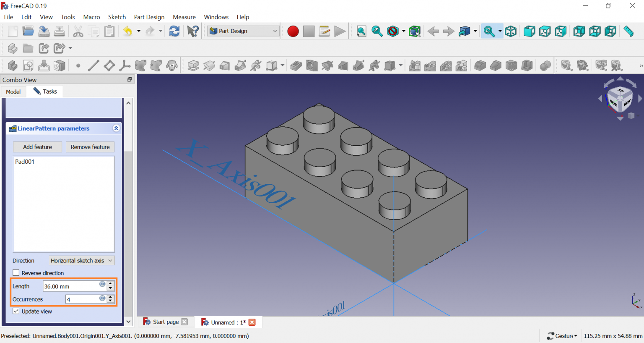Image resolution: width=644 pixels, height=343 pixels.
Task: Open the Gesture navigation style dropdown
Action: (x=562, y=336)
